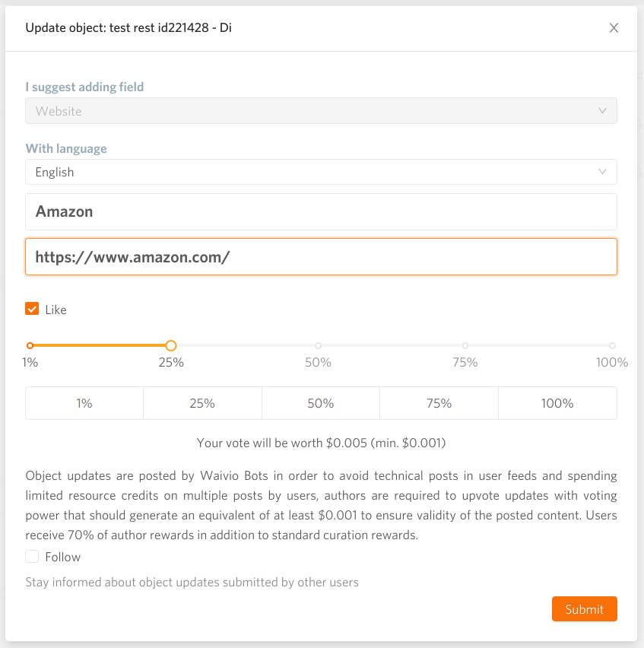Expand the English language dropdown
644x648 pixels.
pyautogui.click(x=321, y=172)
